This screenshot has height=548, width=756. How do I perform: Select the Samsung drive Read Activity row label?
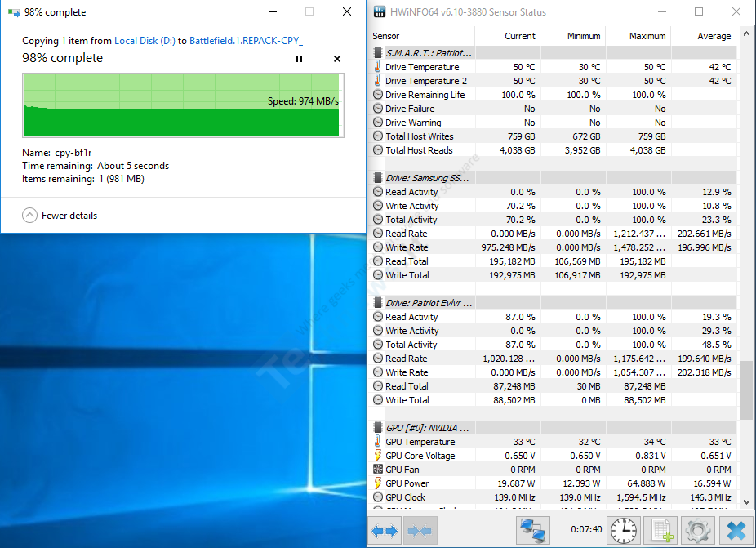411,191
